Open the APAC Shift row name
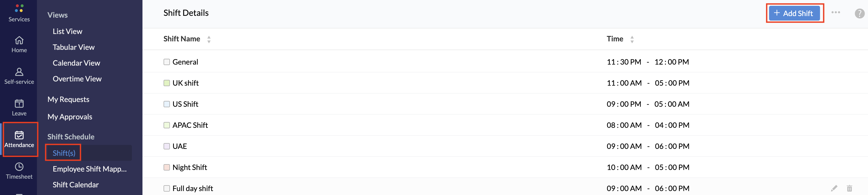The height and width of the screenshot is (195, 868). pos(190,125)
